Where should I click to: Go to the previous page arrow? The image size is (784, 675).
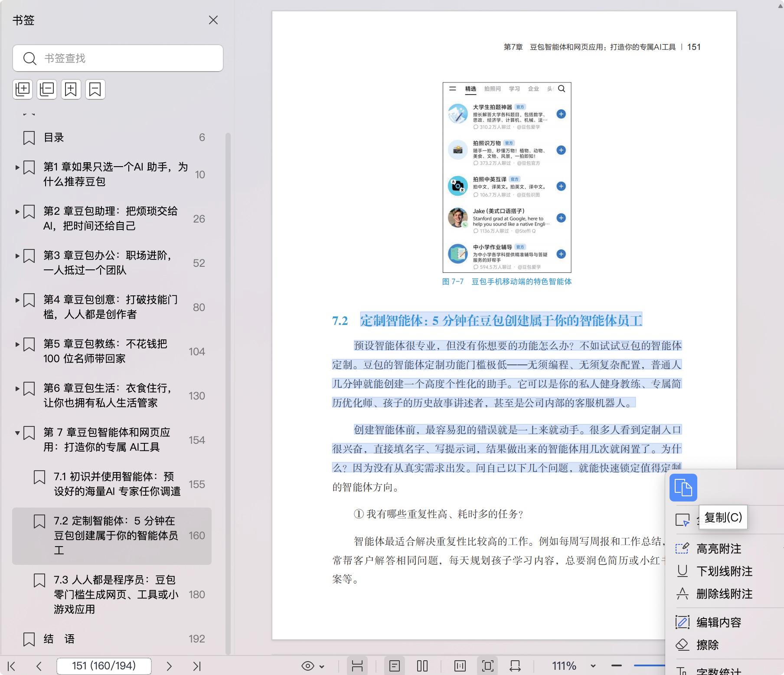39,666
